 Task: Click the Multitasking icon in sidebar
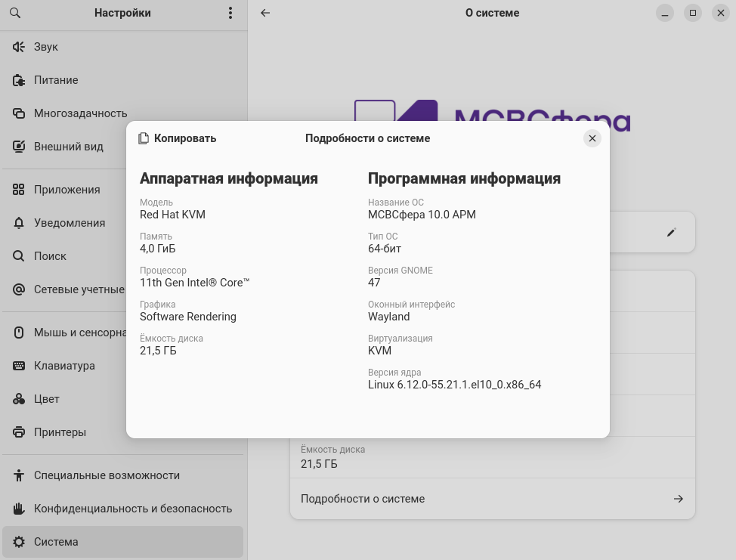pyautogui.click(x=19, y=113)
